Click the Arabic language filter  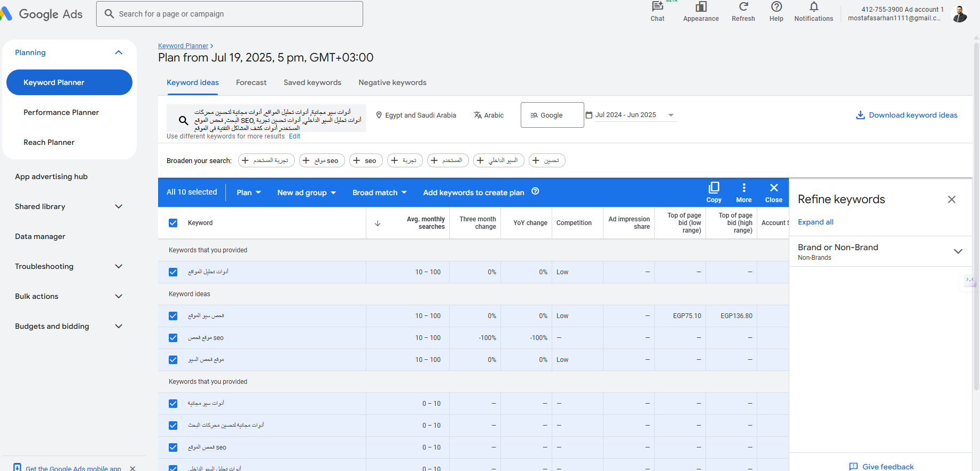pyautogui.click(x=489, y=115)
